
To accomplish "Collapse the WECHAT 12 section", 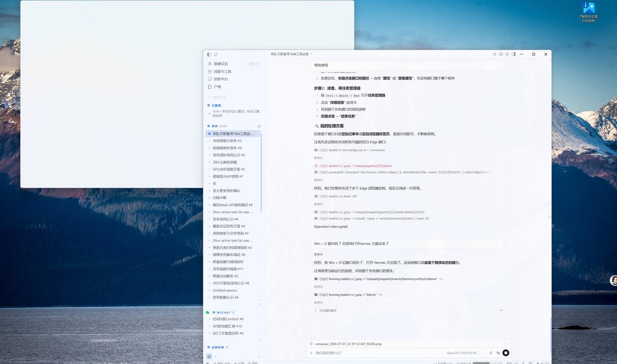I will tap(223, 312).
